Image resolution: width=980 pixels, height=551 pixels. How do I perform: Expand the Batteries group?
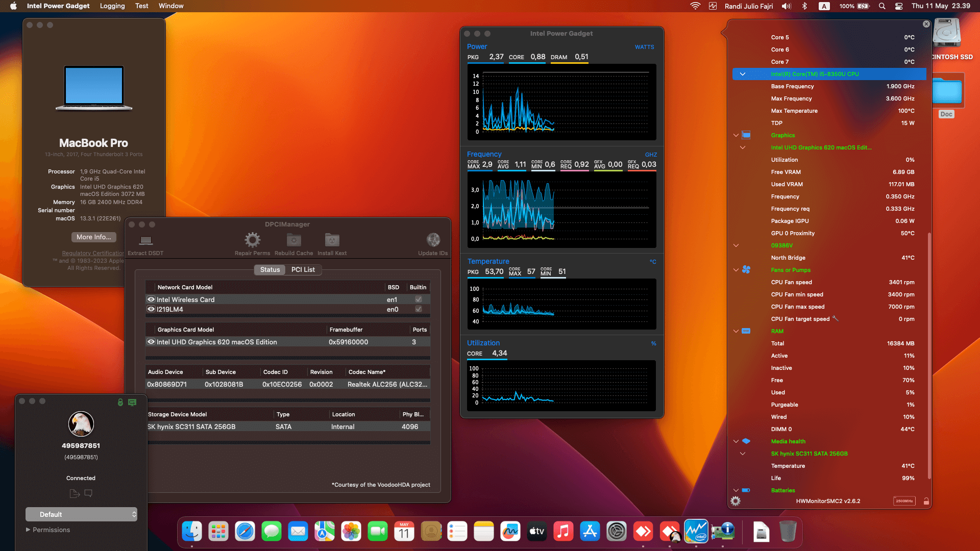tap(736, 490)
